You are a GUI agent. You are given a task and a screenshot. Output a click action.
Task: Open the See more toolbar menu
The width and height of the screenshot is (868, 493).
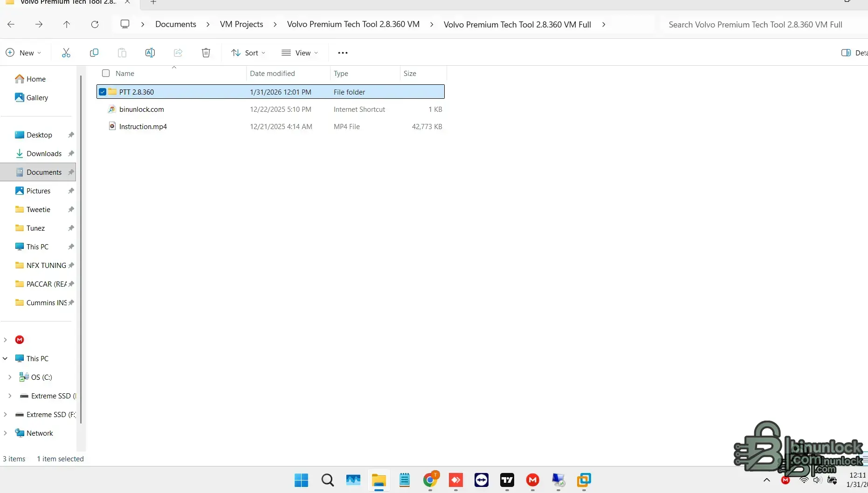pos(343,53)
